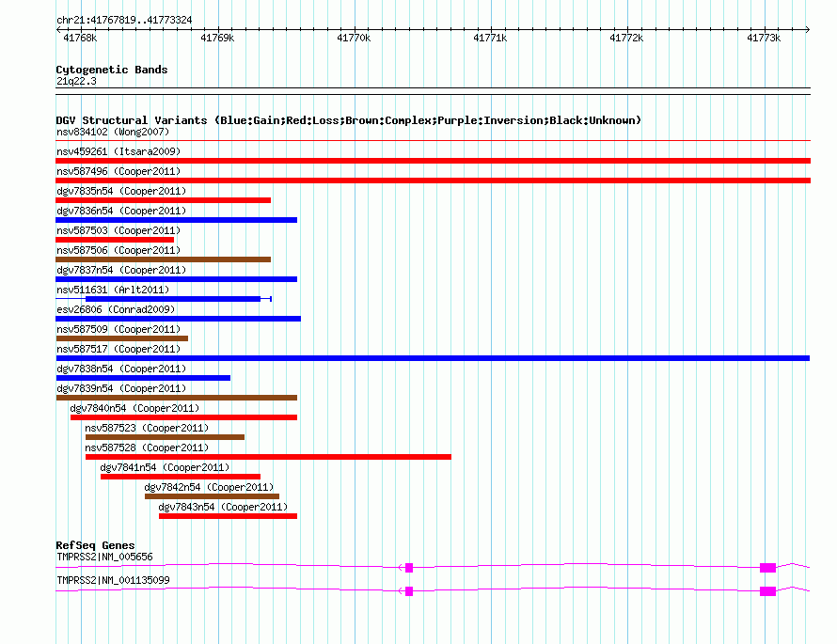Viewport: 837px width, 644px height.
Task: Click the dgv7835n54 (Cooper2011) label
Action: [121, 191]
